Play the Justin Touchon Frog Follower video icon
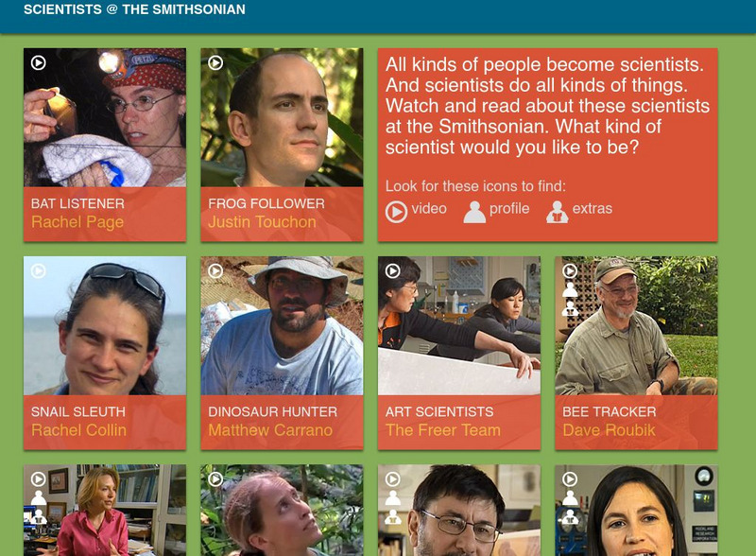Screen dimensions: 756x556 (x=215, y=62)
